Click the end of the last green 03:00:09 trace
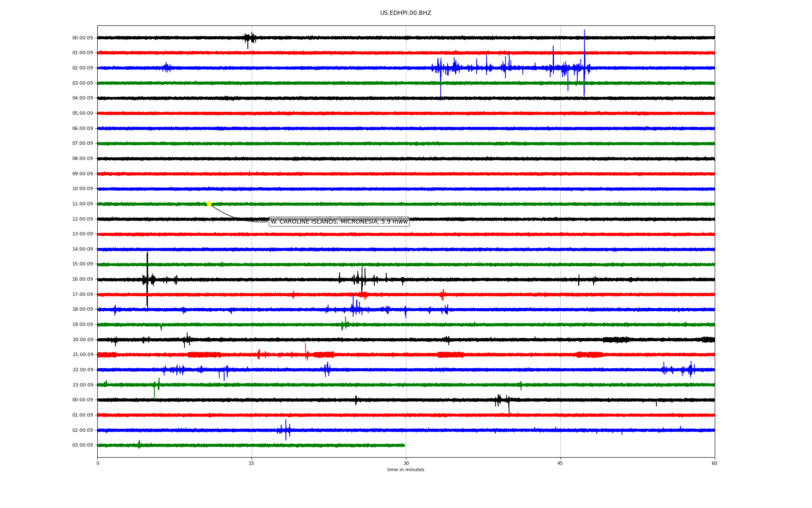Viewport: 812px width, 508px height. point(404,445)
